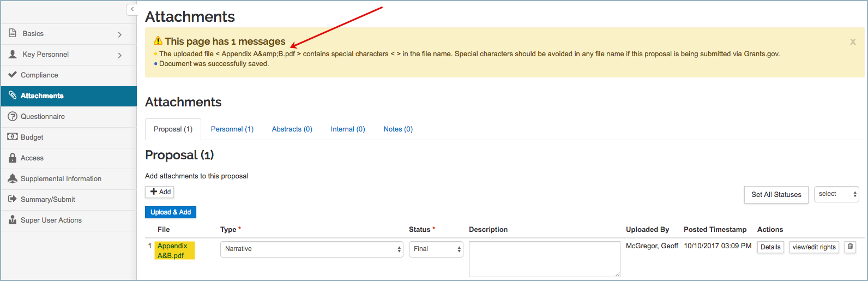This screenshot has height=281, width=868.
Task: Collapse the left sidebar navigation
Action: (x=132, y=9)
